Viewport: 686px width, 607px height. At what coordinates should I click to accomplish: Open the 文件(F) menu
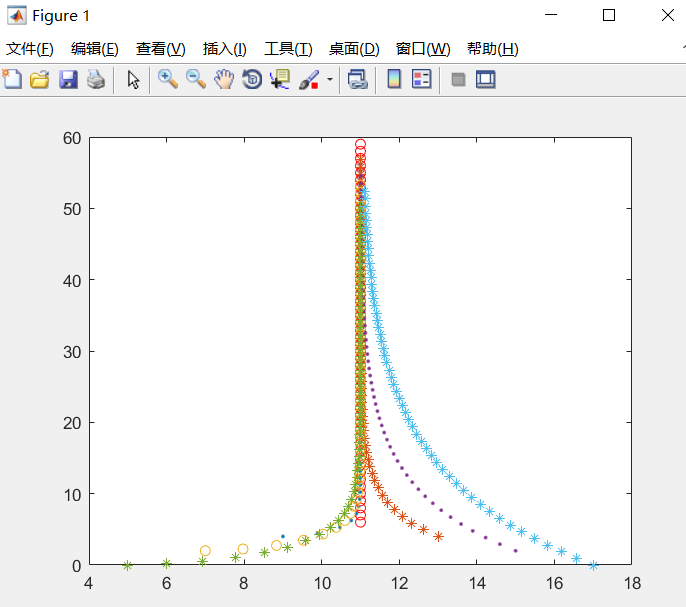coord(30,49)
